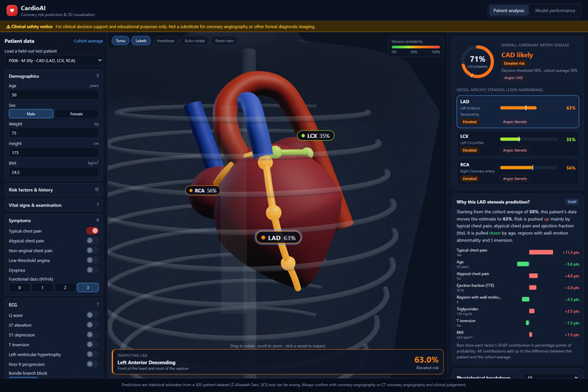Click 'Left Anterior Descending' in the inspecting panel
The image size is (588, 392).
146,362
